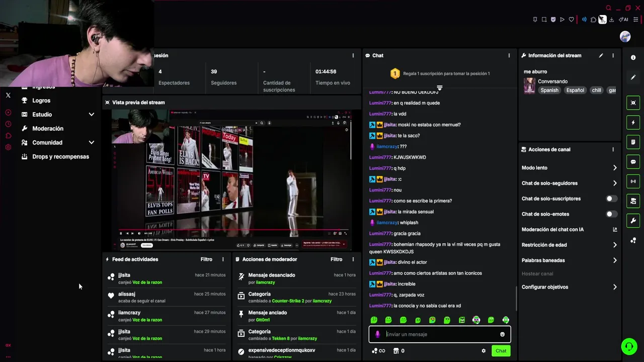644x362 pixels.
Task: Click inside the Enviar un mensaje field
Action: [x=440, y=334]
